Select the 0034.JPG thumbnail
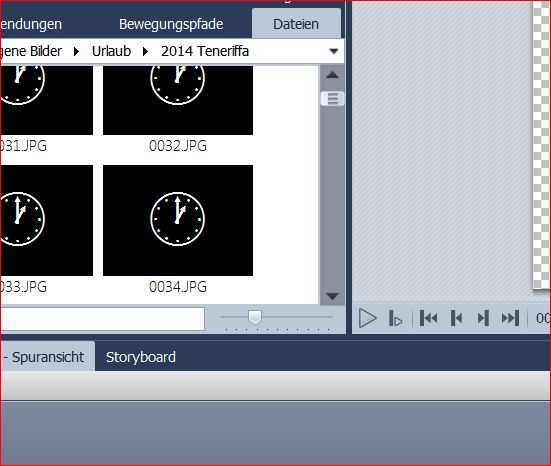Image resolution: width=551 pixels, height=466 pixels. [178, 220]
